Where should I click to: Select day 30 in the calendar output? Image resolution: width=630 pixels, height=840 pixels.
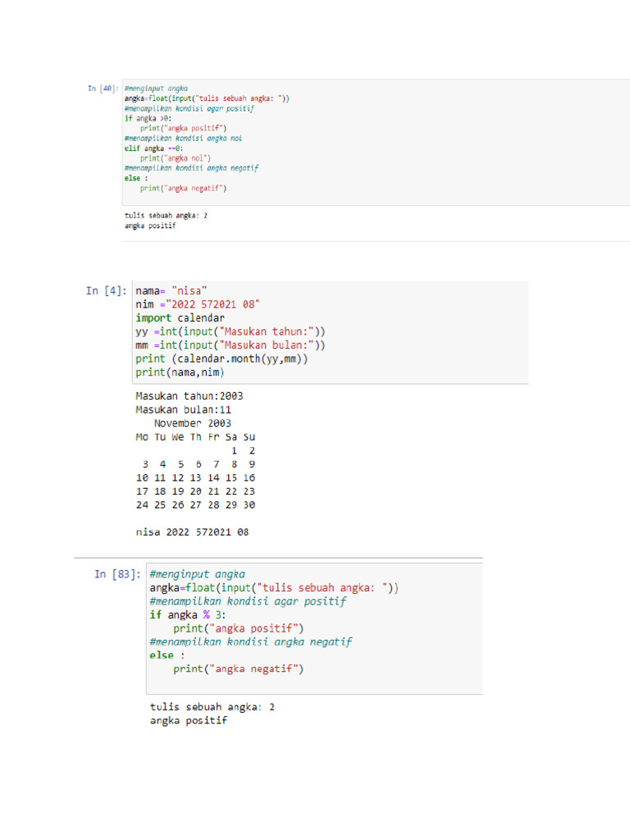pos(249,505)
